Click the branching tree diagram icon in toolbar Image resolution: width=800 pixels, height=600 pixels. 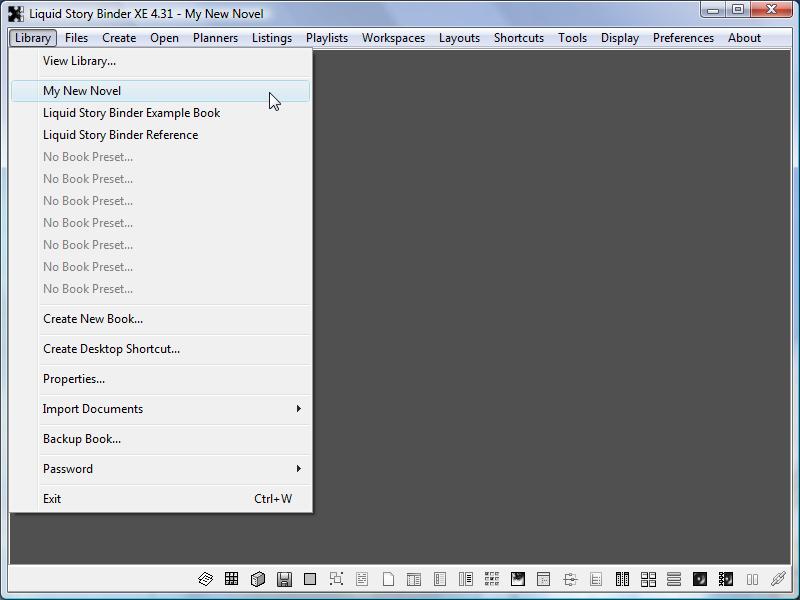(570, 579)
